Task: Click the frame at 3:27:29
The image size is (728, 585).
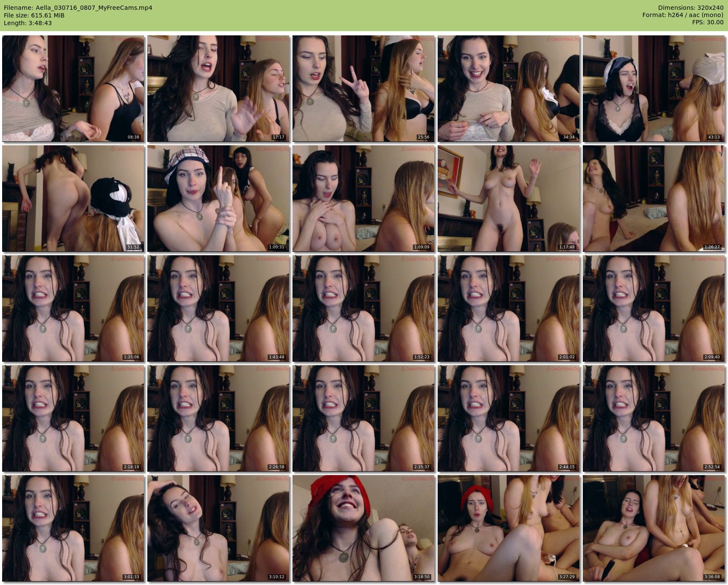Action: (509, 528)
